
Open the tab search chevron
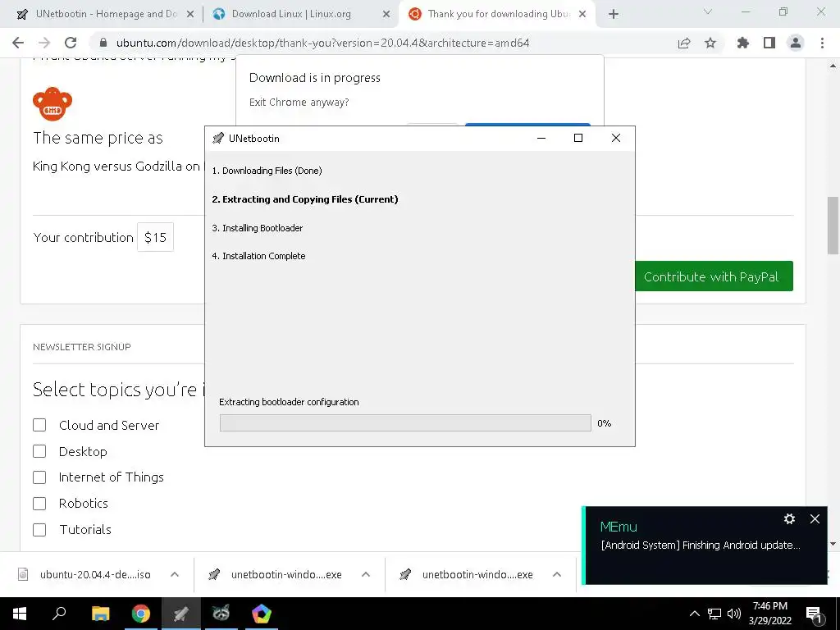click(x=708, y=11)
